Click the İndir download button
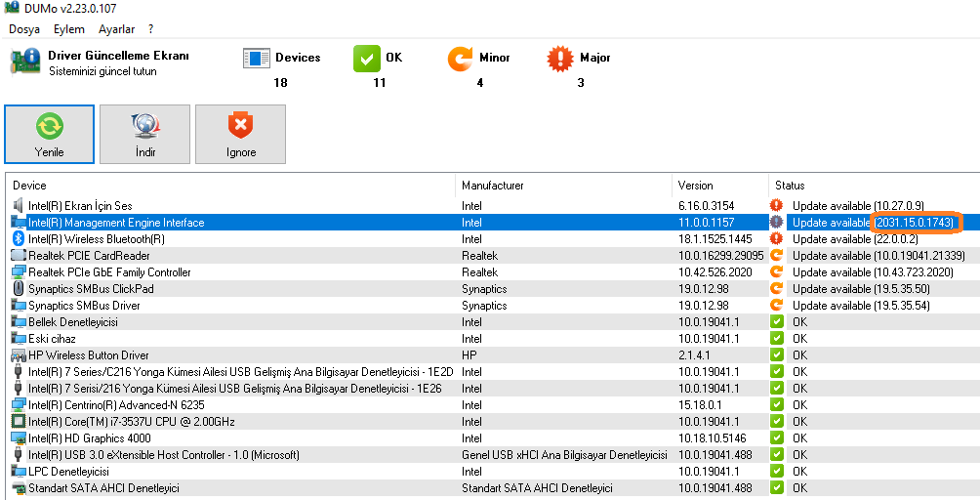Image resolution: width=980 pixels, height=500 pixels. (x=145, y=135)
